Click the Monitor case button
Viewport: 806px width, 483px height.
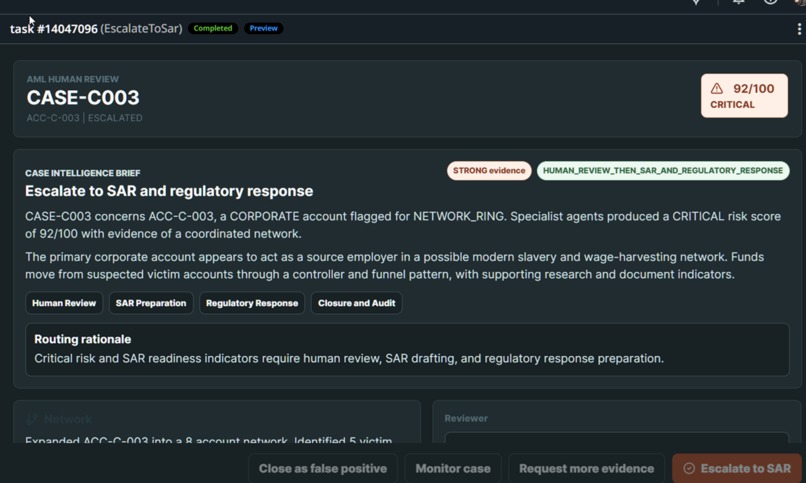453,468
